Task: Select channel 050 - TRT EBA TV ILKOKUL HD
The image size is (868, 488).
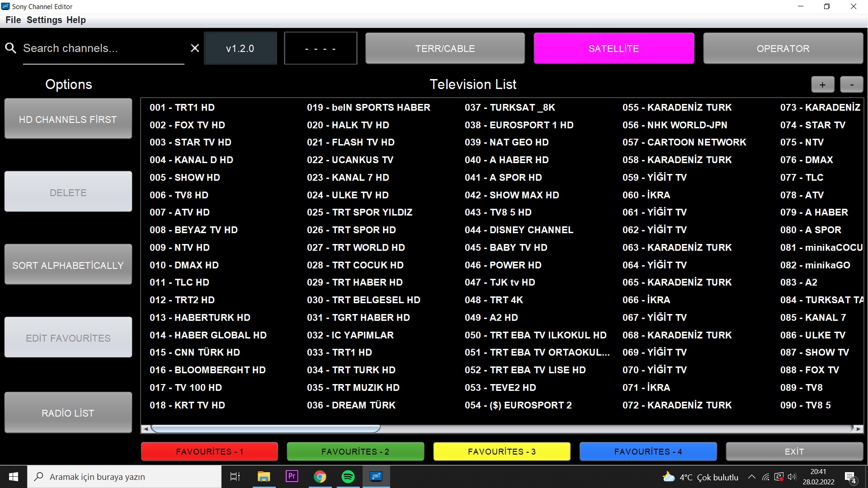Action: click(x=536, y=335)
